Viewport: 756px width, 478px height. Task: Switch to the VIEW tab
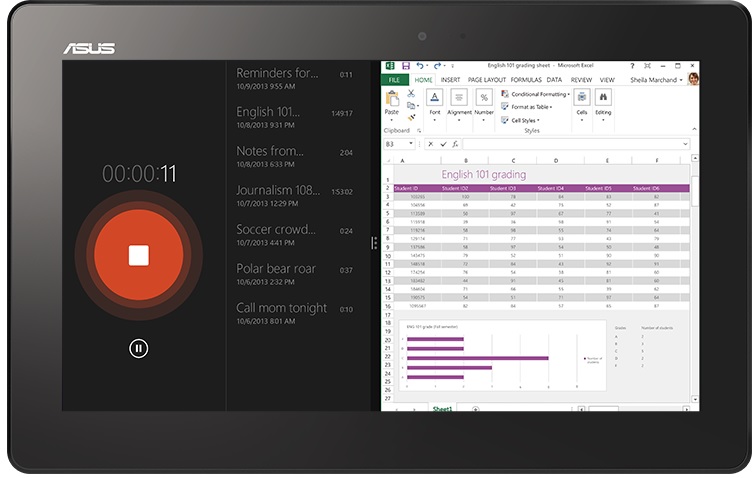tap(607, 80)
